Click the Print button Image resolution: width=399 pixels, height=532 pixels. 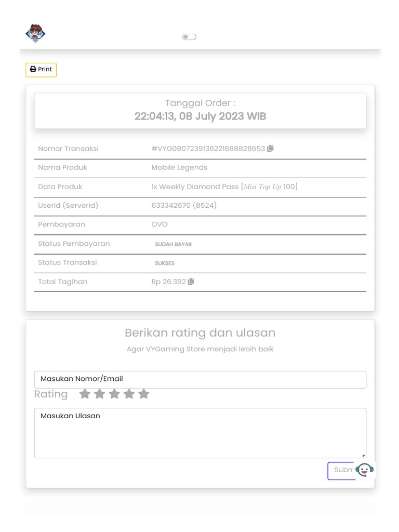pos(41,70)
